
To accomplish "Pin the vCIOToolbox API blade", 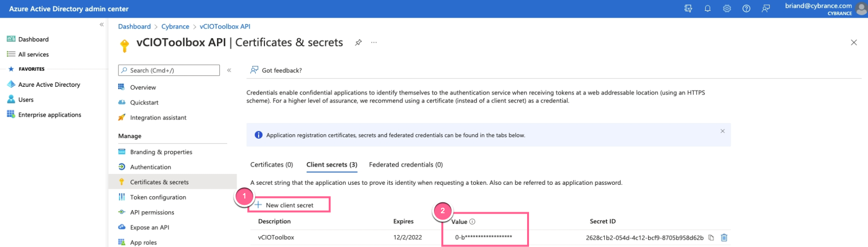I will [359, 43].
